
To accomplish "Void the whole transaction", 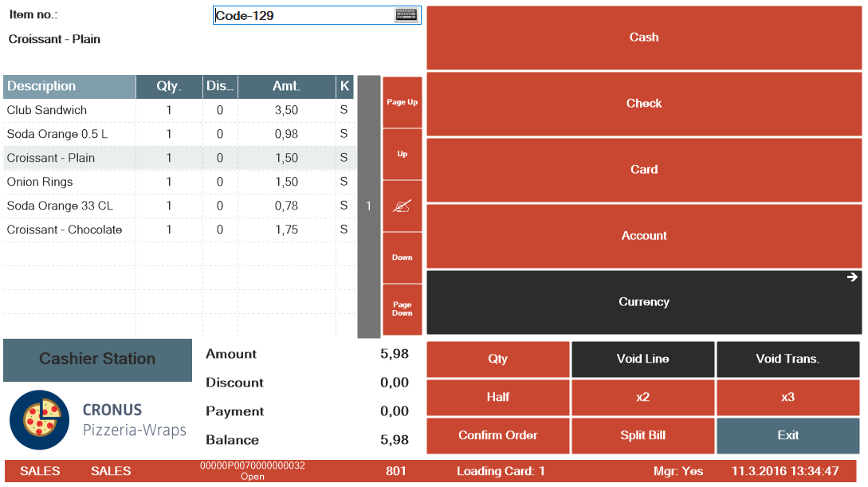I will coord(787,359).
